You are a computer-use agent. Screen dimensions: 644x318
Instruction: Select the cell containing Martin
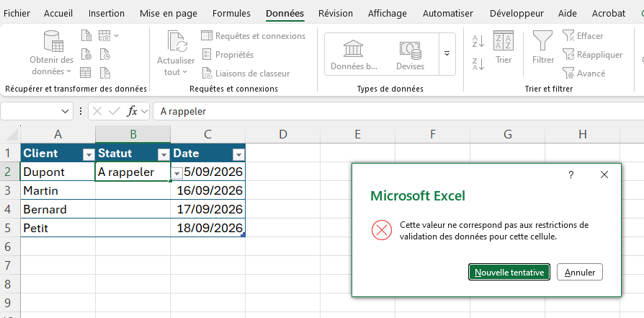pos(58,190)
